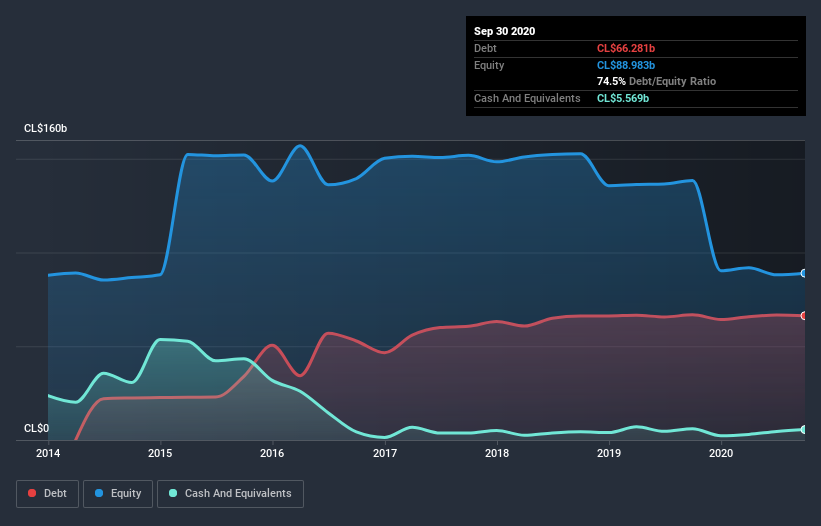Select the 2018 label on the x-axis
The width and height of the screenshot is (821, 526).
497,453
